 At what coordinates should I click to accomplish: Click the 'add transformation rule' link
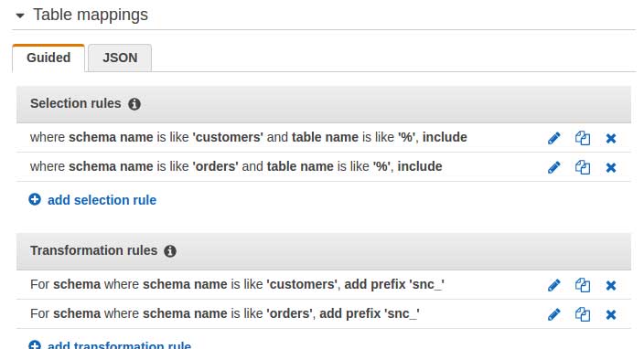click(119, 345)
